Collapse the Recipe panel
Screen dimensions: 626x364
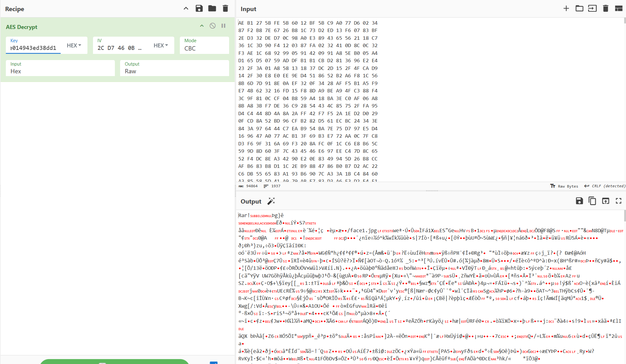tap(186, 8)
